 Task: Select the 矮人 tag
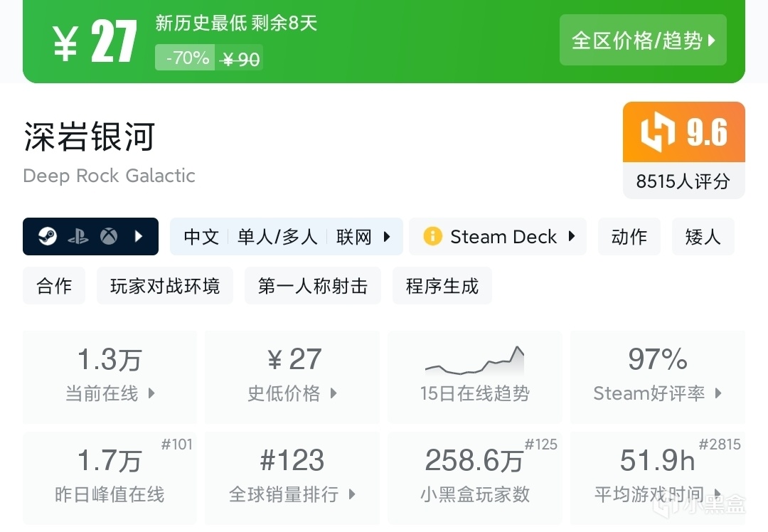click(x=703, y=236)
